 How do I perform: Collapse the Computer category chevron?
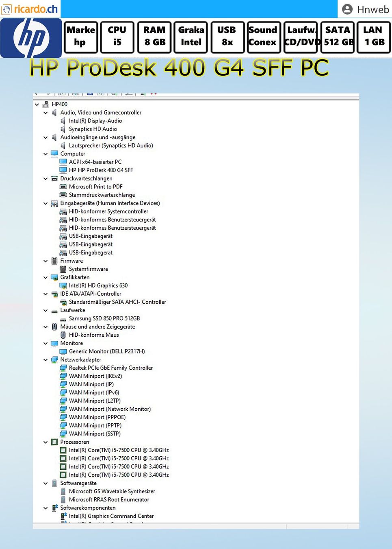click(45, 154)
